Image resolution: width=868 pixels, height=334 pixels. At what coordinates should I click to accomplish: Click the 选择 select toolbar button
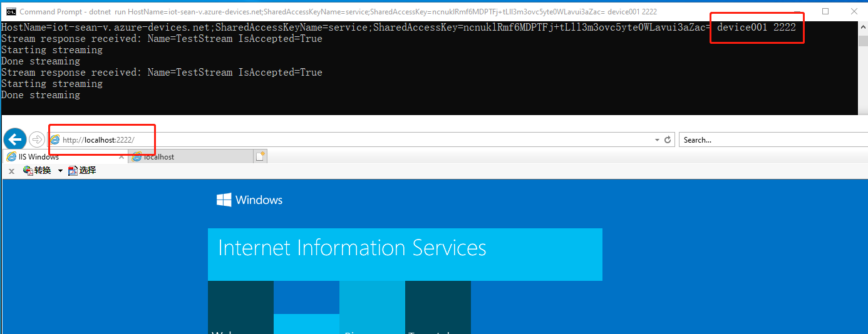click(82, 170)
